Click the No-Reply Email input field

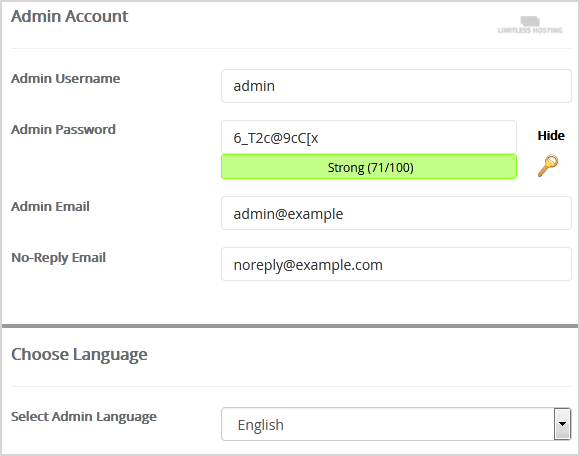(396, 264)
